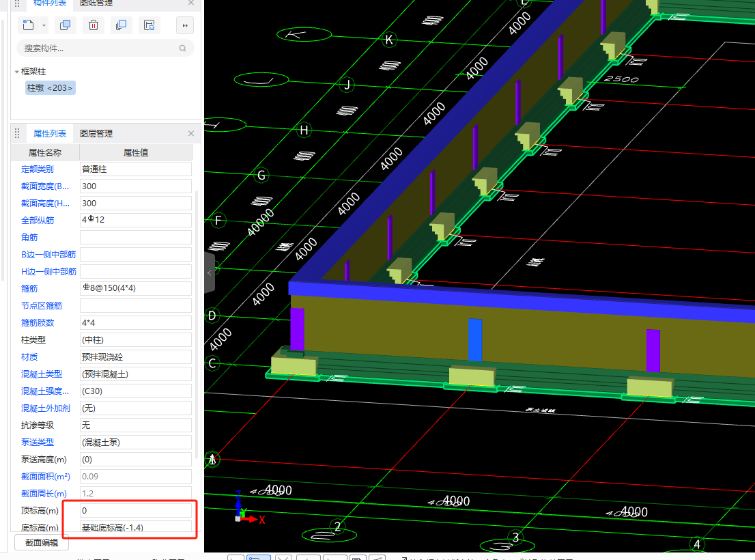This screenshot has height=560, width=755.
Task: Click the 全部纵筋 property name
Action: (x=38, y=220)
